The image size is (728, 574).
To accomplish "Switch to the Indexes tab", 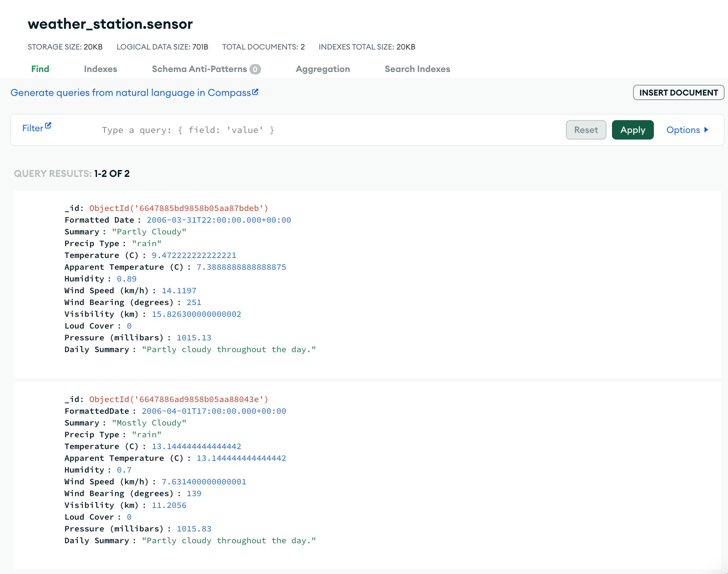I will coord(100,69).
